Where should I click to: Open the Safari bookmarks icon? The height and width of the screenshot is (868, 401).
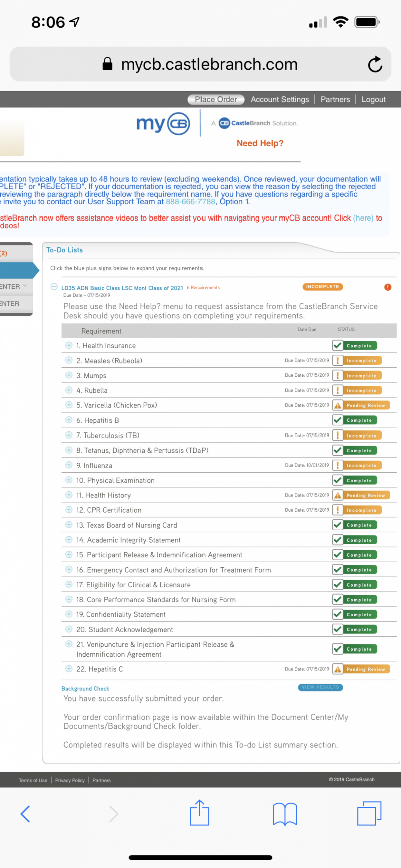[x=285, y=813]
